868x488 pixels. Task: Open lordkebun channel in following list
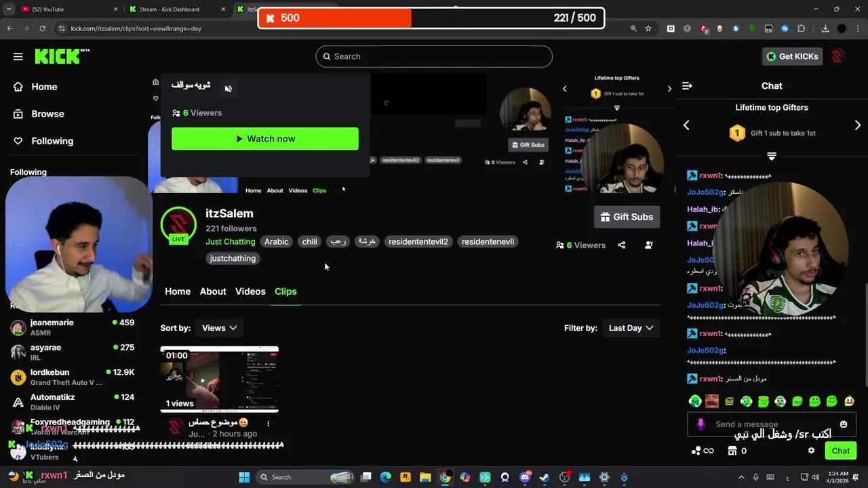73,378
